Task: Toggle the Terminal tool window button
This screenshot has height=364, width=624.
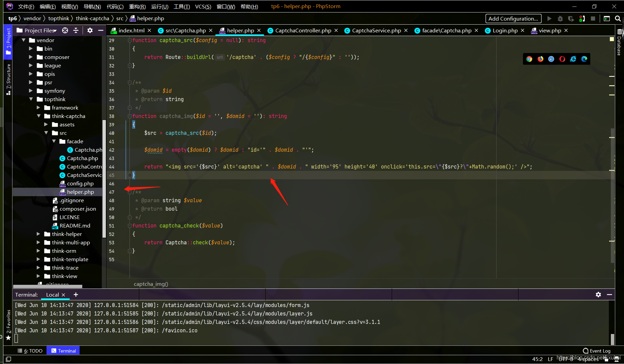Action: (x=63, y=351)
